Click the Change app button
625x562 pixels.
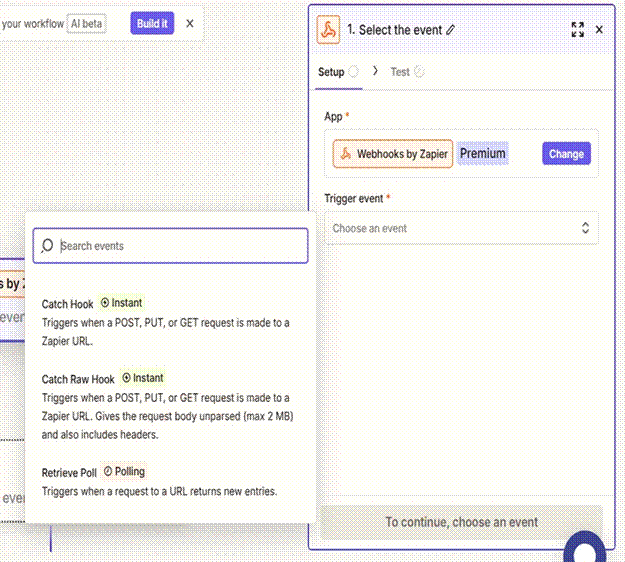click(x=566, y=154)
